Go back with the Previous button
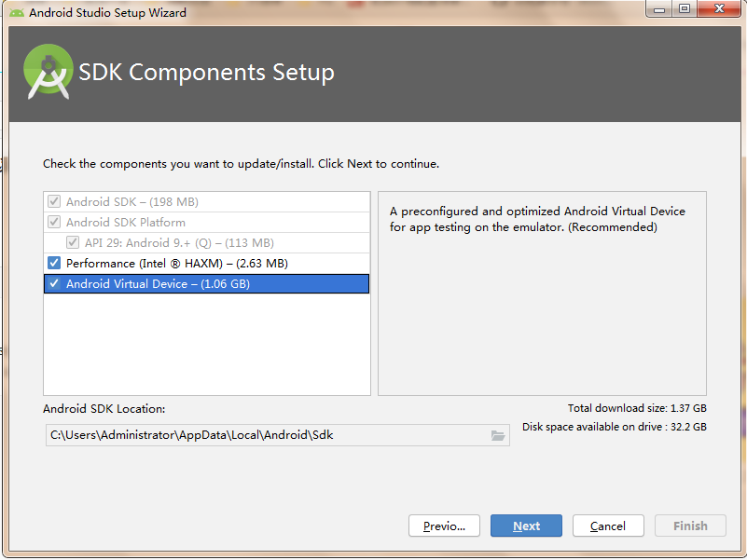747x560 pixels. coord(444,526)
